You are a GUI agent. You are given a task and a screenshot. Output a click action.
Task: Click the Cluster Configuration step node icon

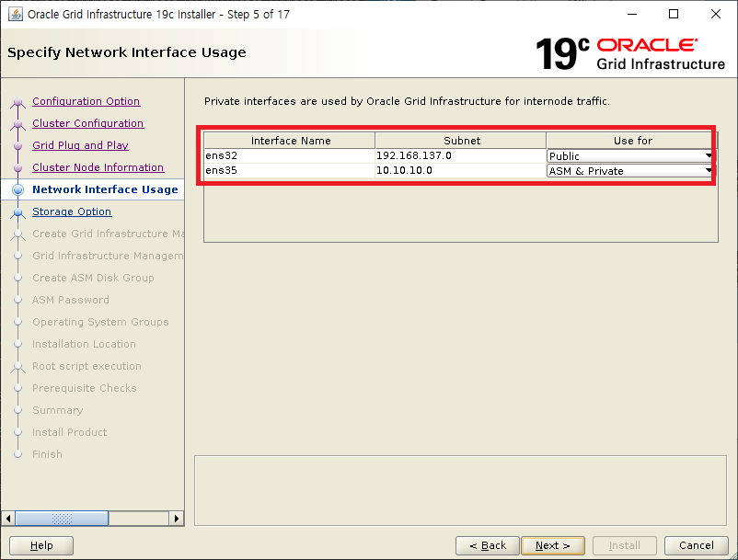[x=17, y=124]
